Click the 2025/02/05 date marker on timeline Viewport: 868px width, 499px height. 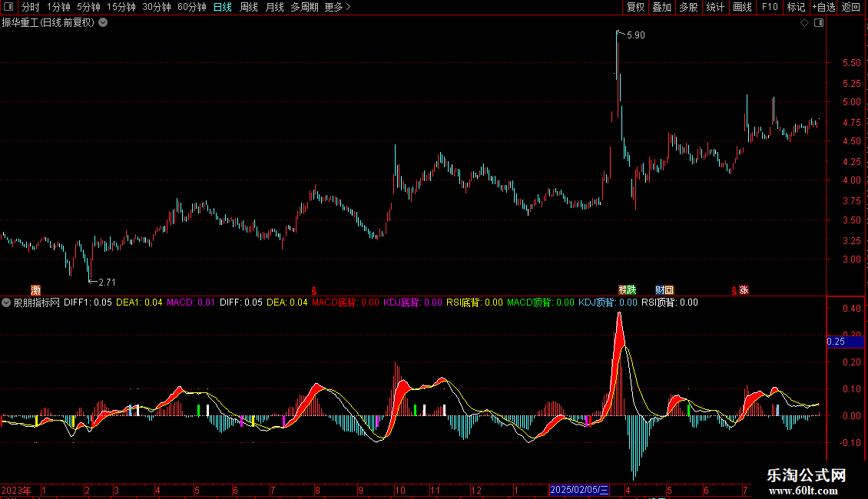tap(580, 490)
